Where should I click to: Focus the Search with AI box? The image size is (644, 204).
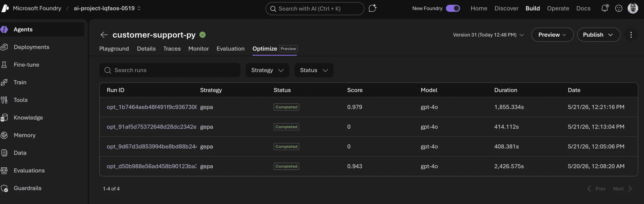point(315,9)
